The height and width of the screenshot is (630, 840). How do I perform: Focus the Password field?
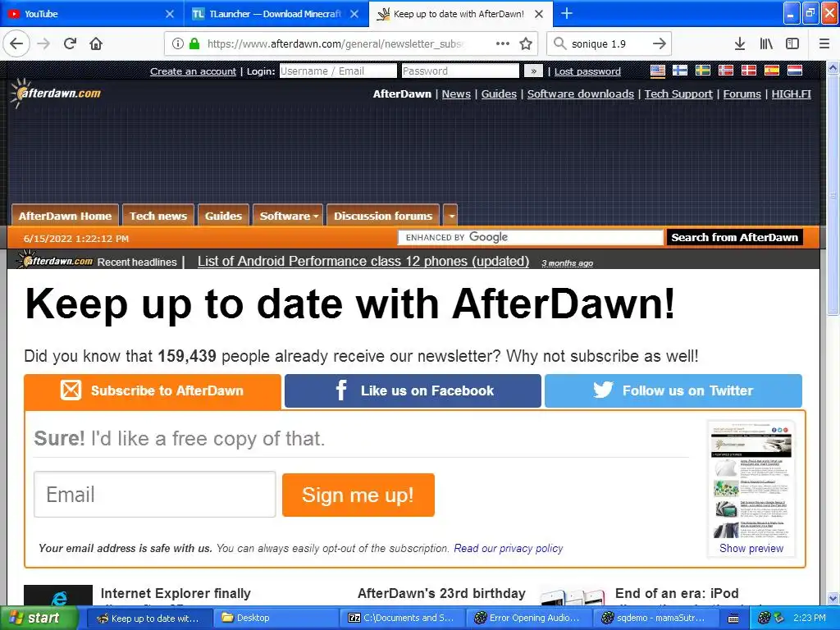(x=460, y=71)
